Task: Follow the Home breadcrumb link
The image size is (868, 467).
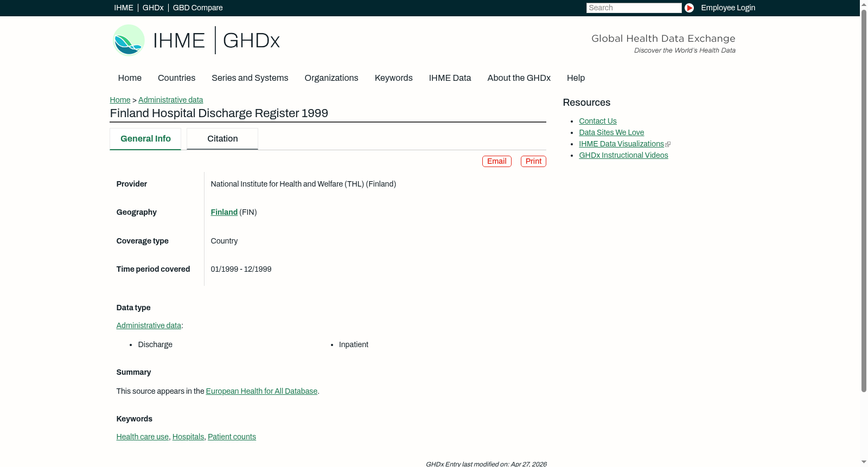Action: 120,100
